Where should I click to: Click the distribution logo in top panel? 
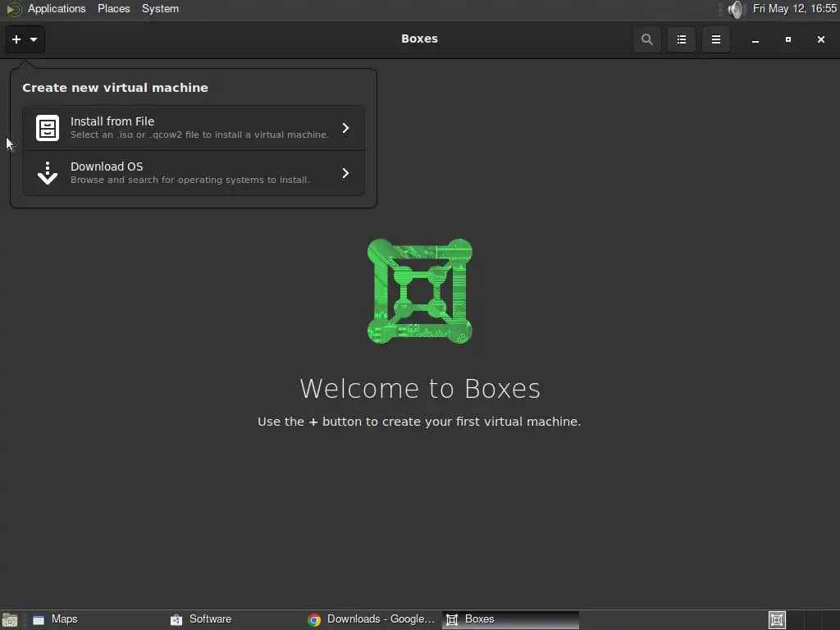click(13, 9)
